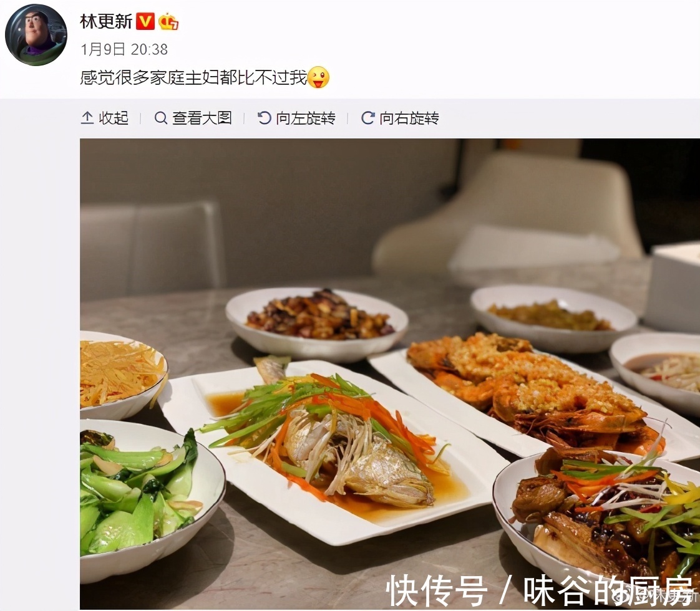Rotate the photo left via 向左旋转

tap(306, 118)
